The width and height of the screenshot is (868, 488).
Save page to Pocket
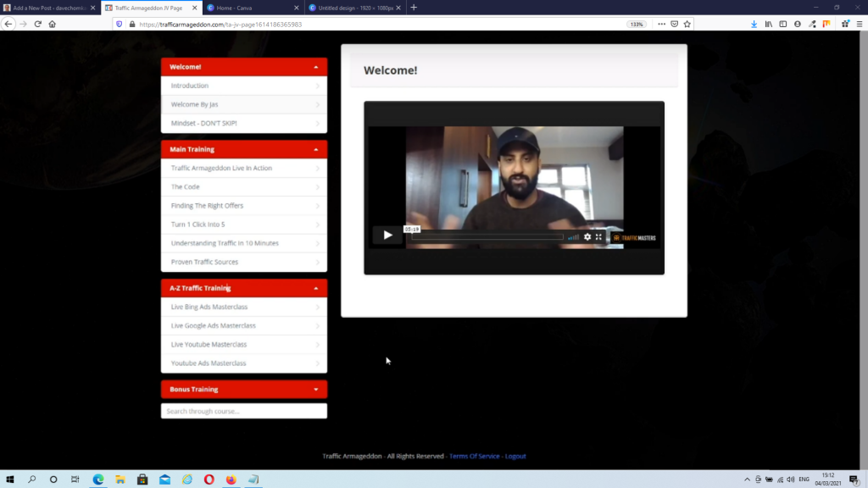click(674, 25)
